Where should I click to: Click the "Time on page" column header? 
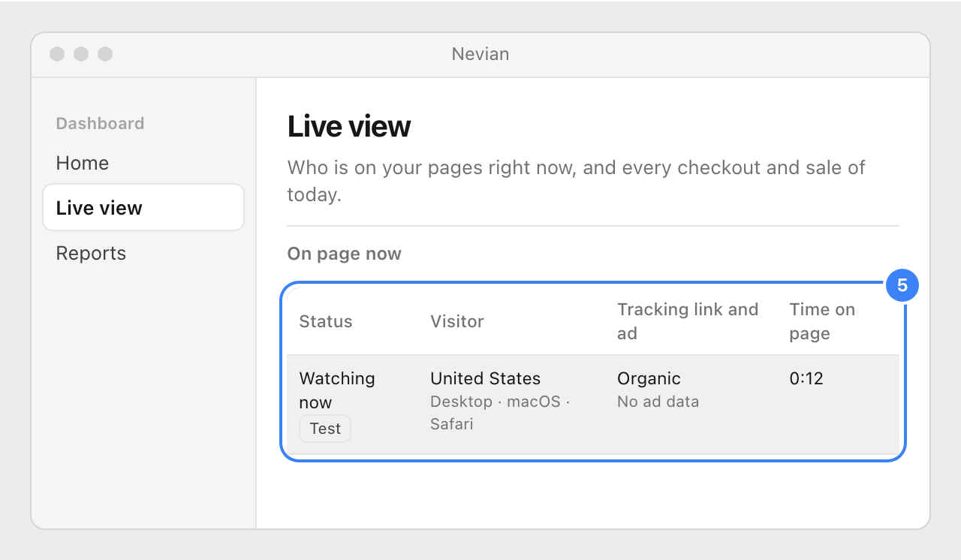coord(822,321)
